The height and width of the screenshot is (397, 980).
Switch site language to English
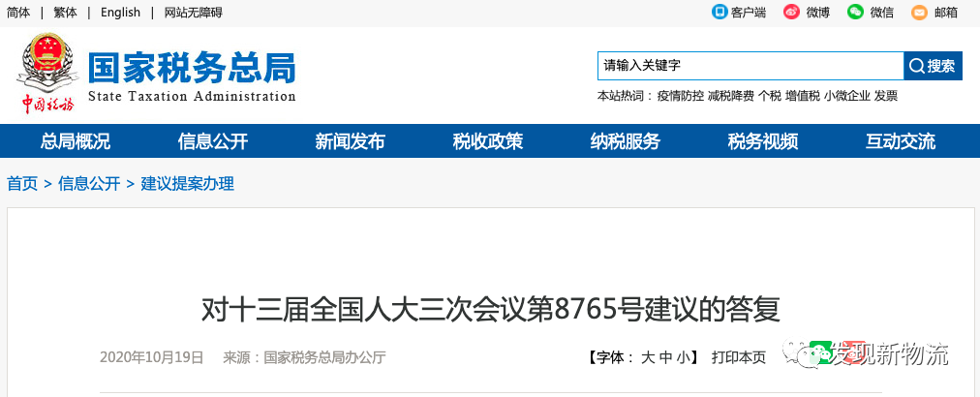[121, 13]
